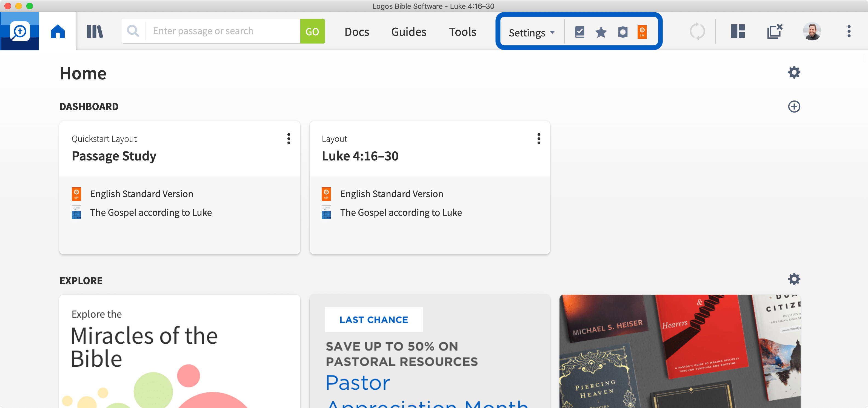Click Luke commentary icon in Luke 4:16–30 card
This screenshot has height=408, width=868.
[x=326, y=212]
